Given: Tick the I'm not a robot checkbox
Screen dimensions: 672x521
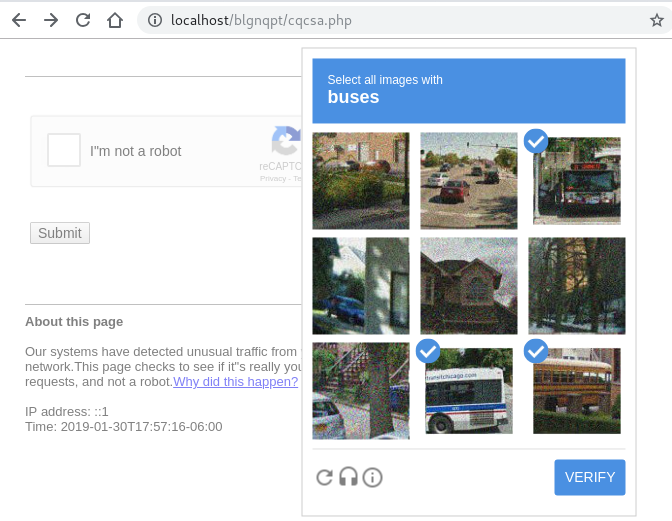Looking at the screenshot, I should tap(64, 150).
